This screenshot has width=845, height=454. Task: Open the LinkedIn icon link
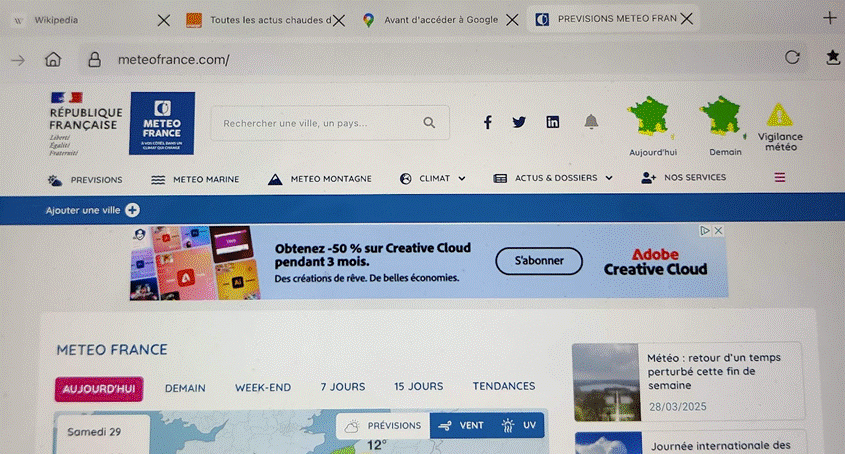pyautogui.click(x=552, y=122)
